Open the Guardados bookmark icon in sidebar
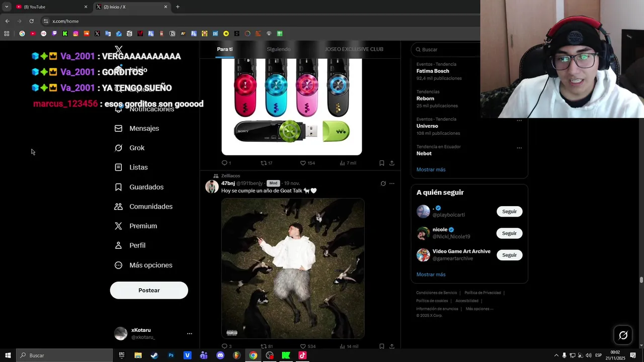Image resolution: width=644 pixels, height=362 pixels. (x=118, y=187)
